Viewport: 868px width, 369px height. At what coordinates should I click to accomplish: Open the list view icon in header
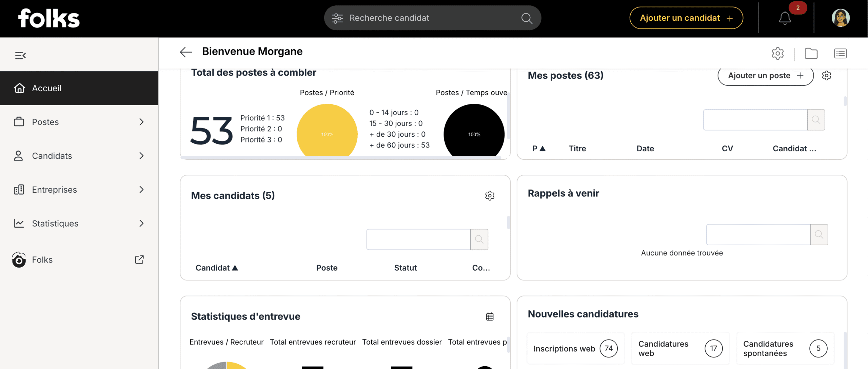tap(841, 53)
